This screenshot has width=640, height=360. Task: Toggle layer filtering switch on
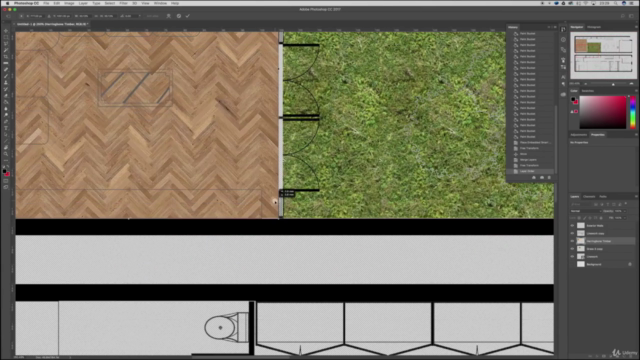(626, 204)
